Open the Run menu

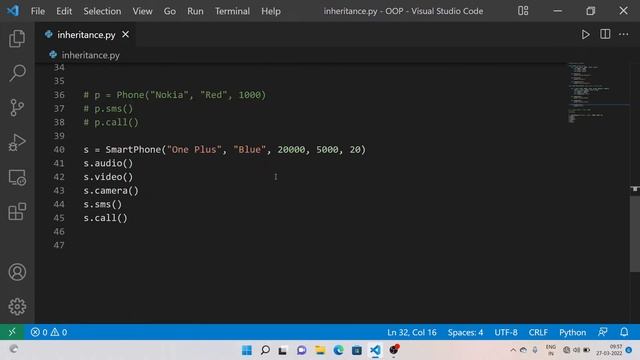(195, 11)
